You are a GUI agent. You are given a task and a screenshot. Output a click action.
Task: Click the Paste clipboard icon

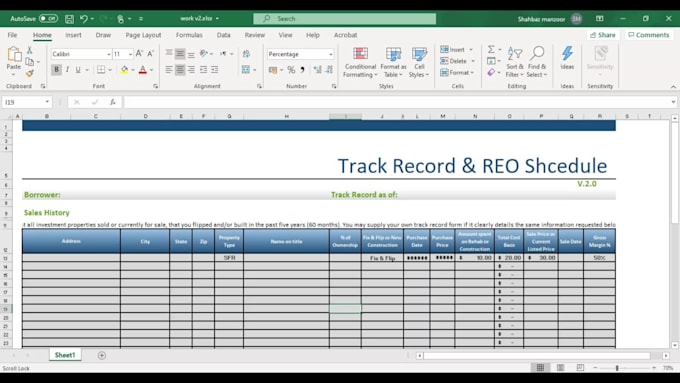click(x=14, y=55)
